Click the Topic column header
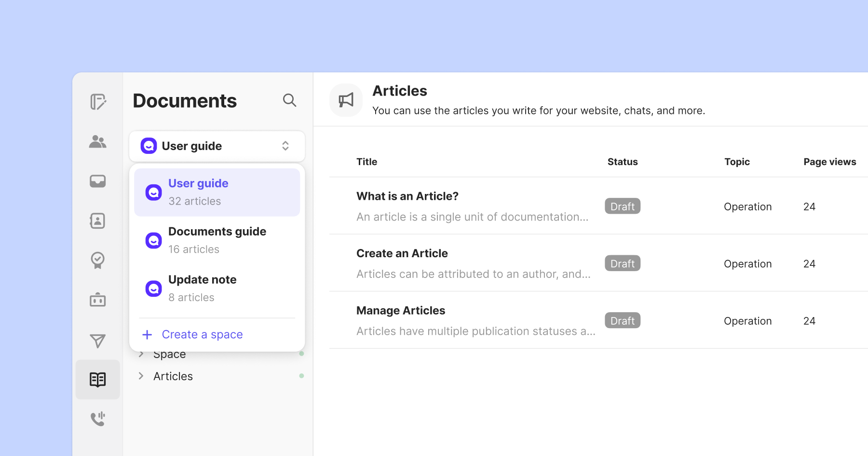This screenshot has width=868, height=456. point(737,162)
